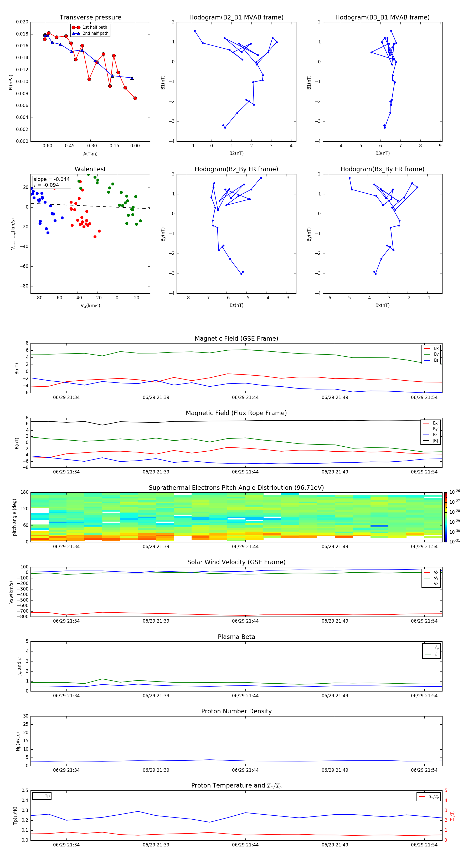Select Bx legend entry in GSE Frame panel

(431, 349)
